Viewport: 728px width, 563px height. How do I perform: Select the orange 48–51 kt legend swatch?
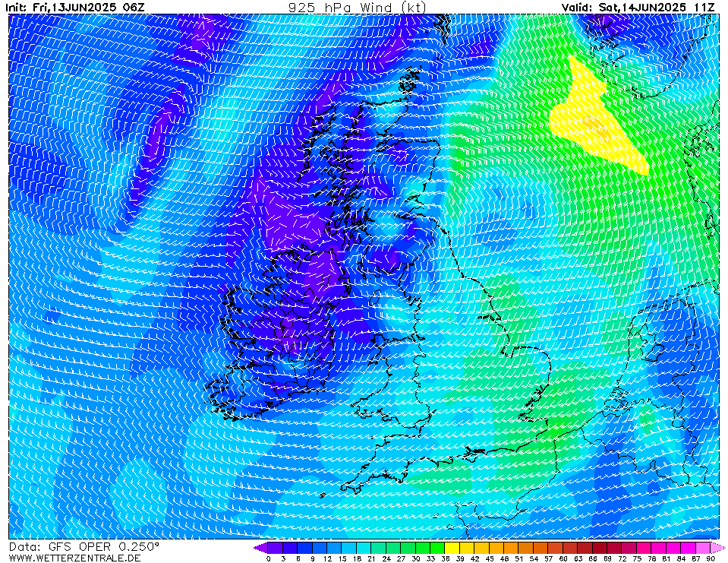coord(511,548)
